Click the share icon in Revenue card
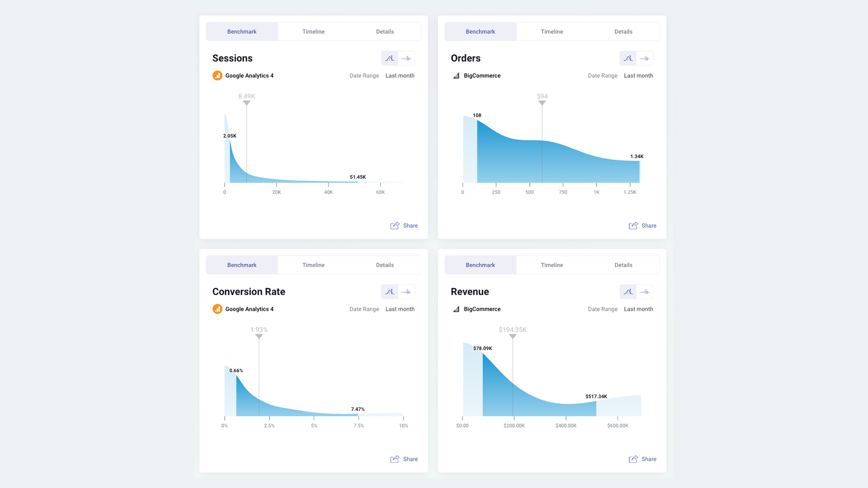 (x=633, y=459)
